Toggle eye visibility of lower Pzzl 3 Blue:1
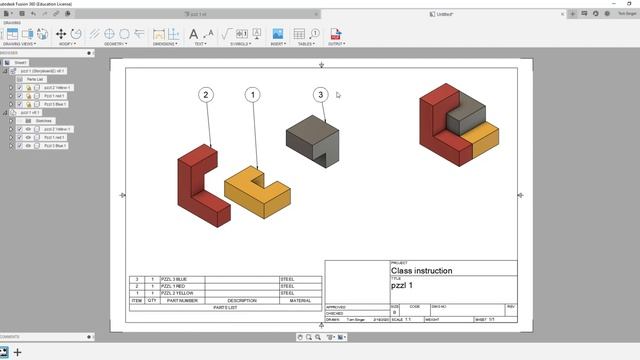The image size is (640, 360). point(28,146)
